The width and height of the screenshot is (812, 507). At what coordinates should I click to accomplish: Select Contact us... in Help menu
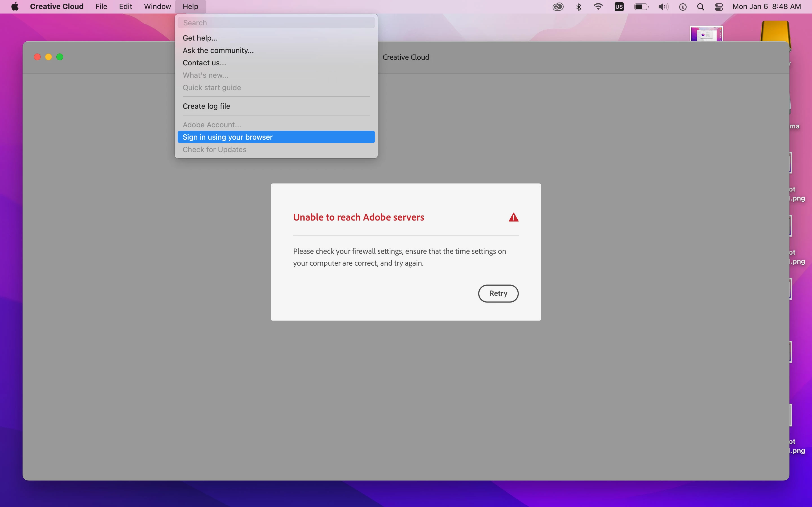tap(204, 63)
